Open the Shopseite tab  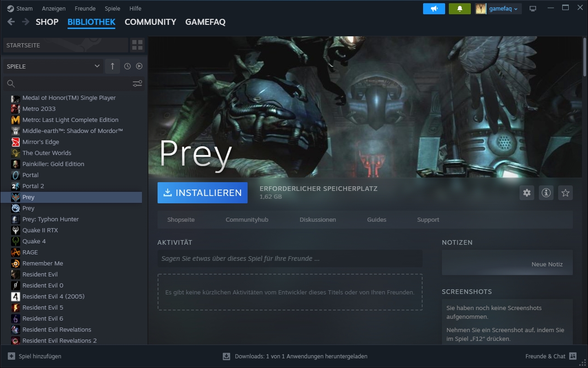pos(181,219)
